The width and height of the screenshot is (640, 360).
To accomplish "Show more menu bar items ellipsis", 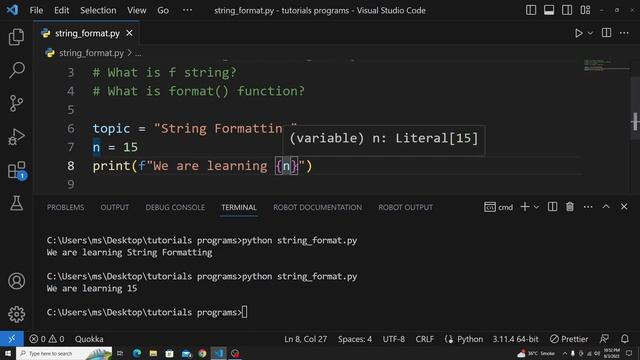I will tap(187, 10).
